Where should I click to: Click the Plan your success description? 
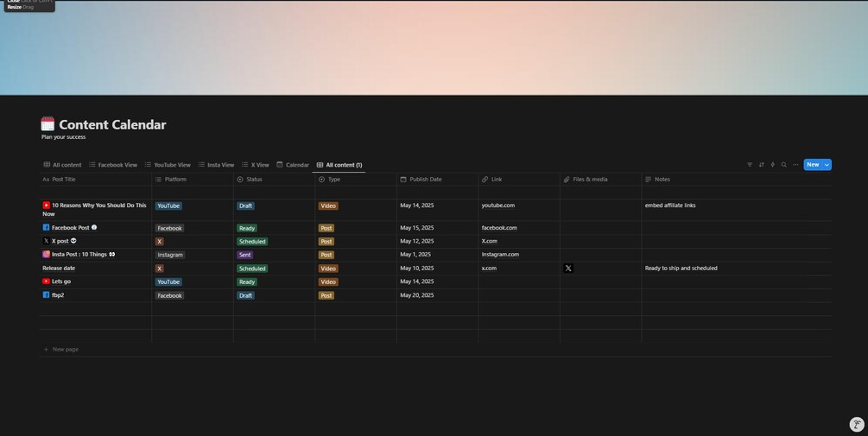64,137
